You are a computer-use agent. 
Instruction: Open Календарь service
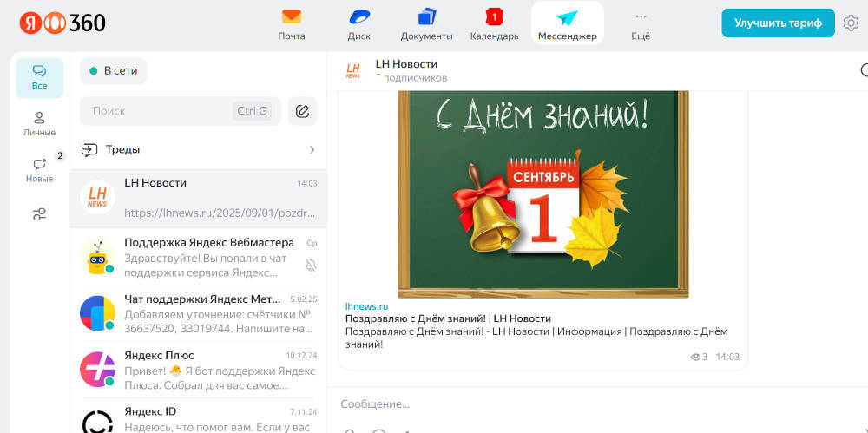coord(494,25)
